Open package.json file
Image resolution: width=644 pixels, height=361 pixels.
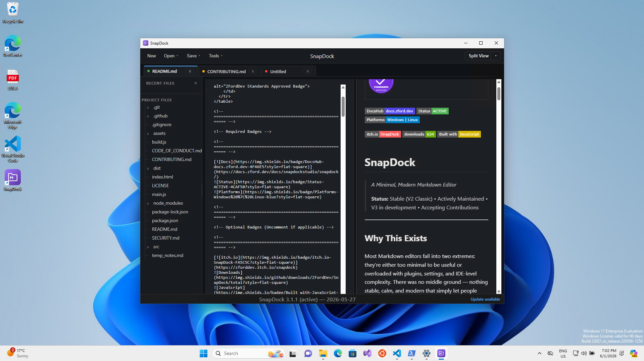(x=165, y=220)
